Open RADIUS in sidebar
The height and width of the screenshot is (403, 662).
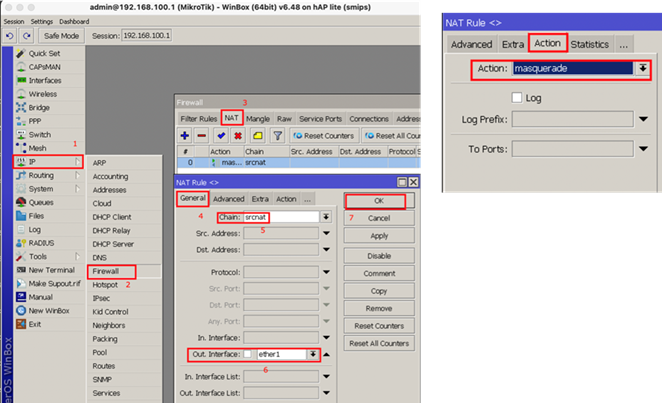[x=41, y=243]
